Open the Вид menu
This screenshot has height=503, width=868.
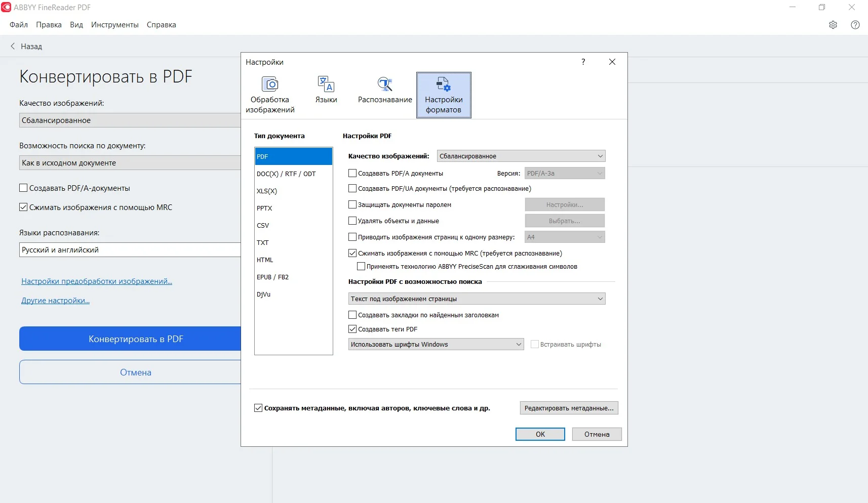pyautogui.click(x=76, y=25)
